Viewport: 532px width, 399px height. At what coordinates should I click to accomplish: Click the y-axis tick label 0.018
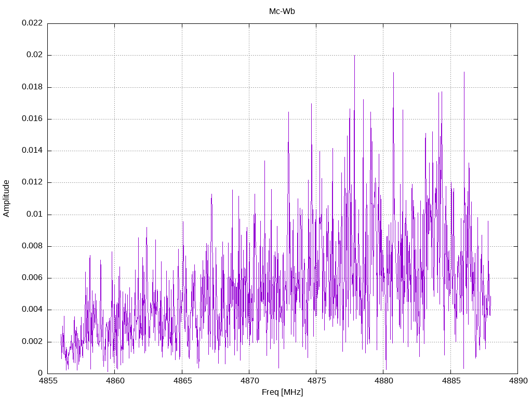point(32,87)
